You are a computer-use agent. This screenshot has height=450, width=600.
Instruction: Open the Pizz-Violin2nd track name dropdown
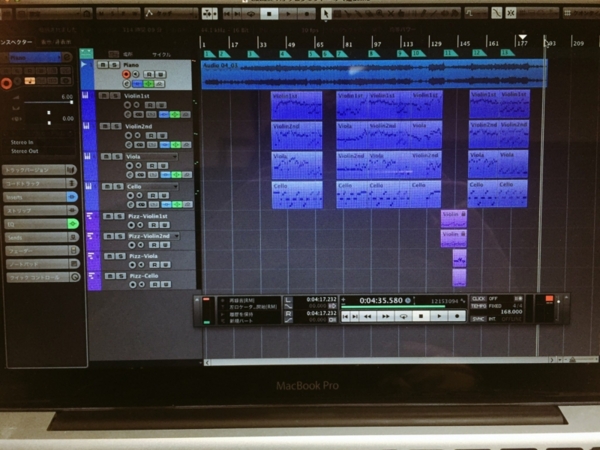click(x=177, y=236)
